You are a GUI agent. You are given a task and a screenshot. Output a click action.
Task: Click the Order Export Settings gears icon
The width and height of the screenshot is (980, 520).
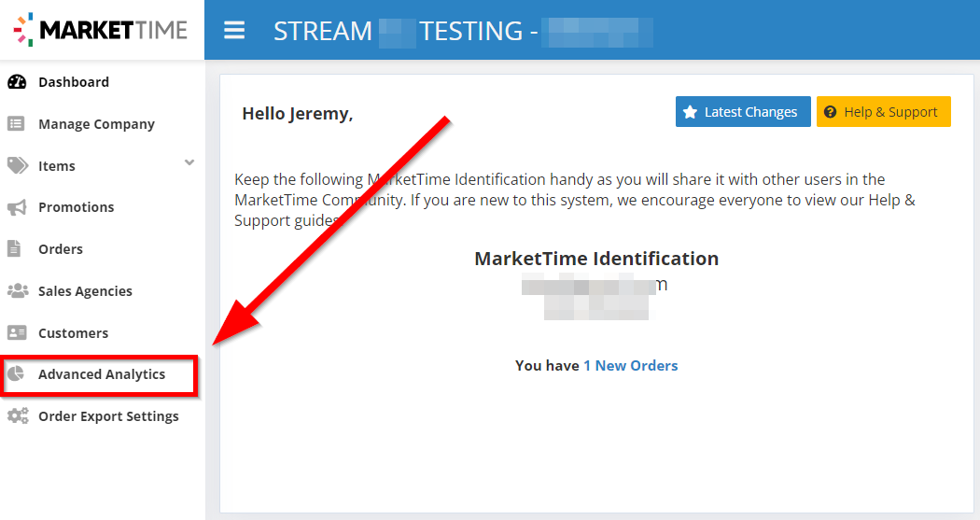(18, 415)
